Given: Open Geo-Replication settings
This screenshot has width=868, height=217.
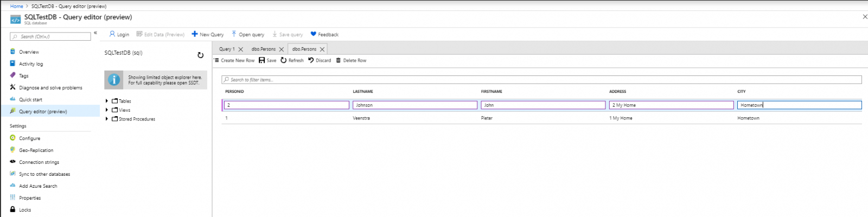Looking at the screenshot, I should point(36,150).
